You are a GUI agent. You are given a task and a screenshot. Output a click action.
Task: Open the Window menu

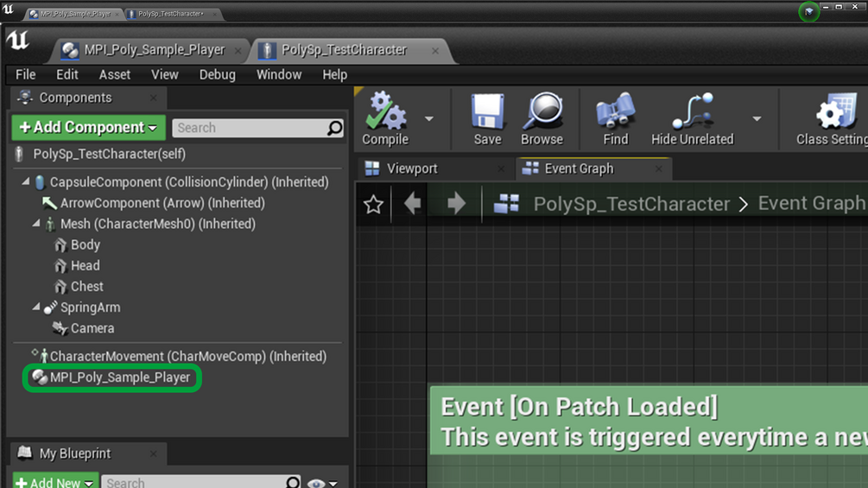(x=279, y=74)
